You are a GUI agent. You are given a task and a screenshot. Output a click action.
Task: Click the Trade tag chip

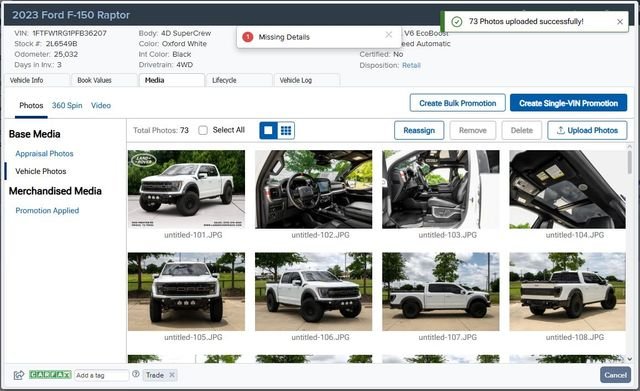point(160,375)
